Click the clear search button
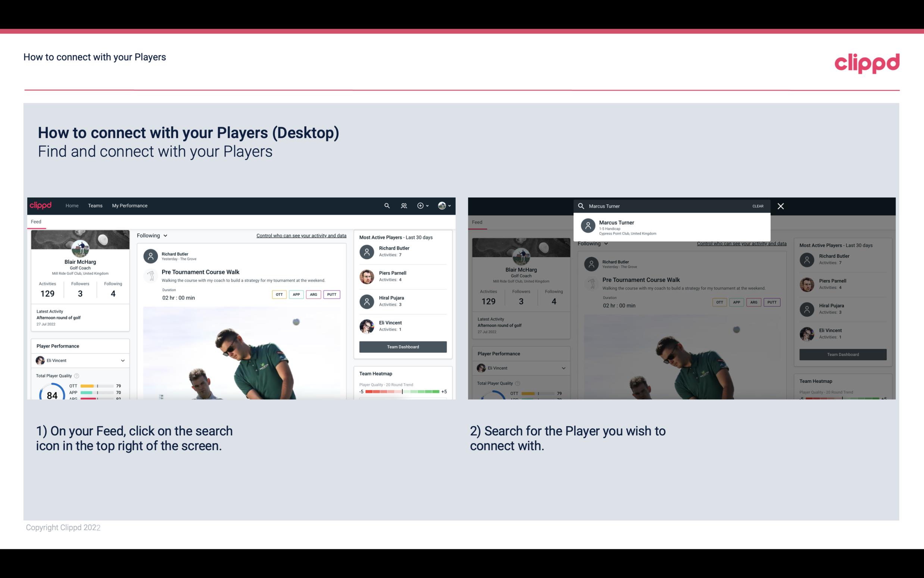This screenshot has height=578, width=924. (x=758, y=206)
